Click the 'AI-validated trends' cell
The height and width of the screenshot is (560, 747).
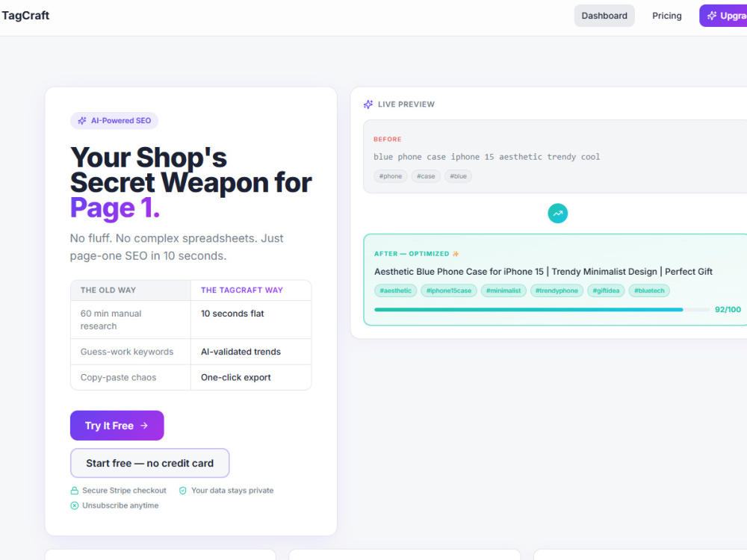tap(251, 352)
